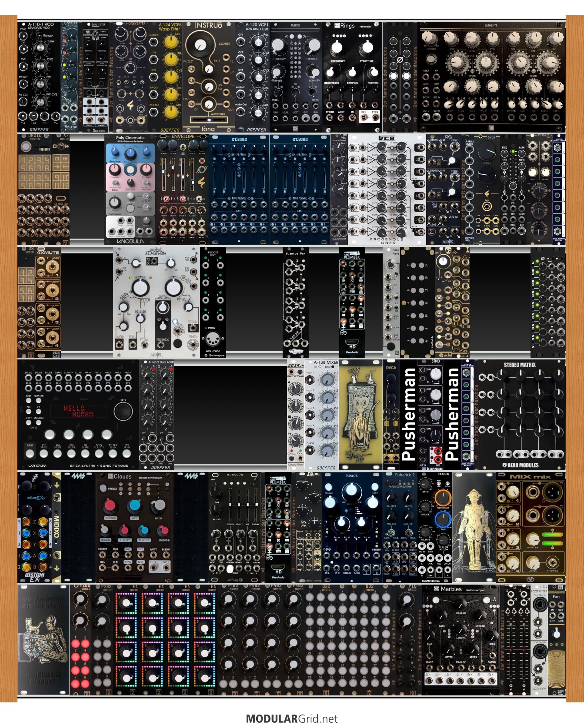Click the yellow Frq knob on A-124 Wasp Filter
Image resolution: width=584 pixels, height=728 pixels.
(172, 60)
